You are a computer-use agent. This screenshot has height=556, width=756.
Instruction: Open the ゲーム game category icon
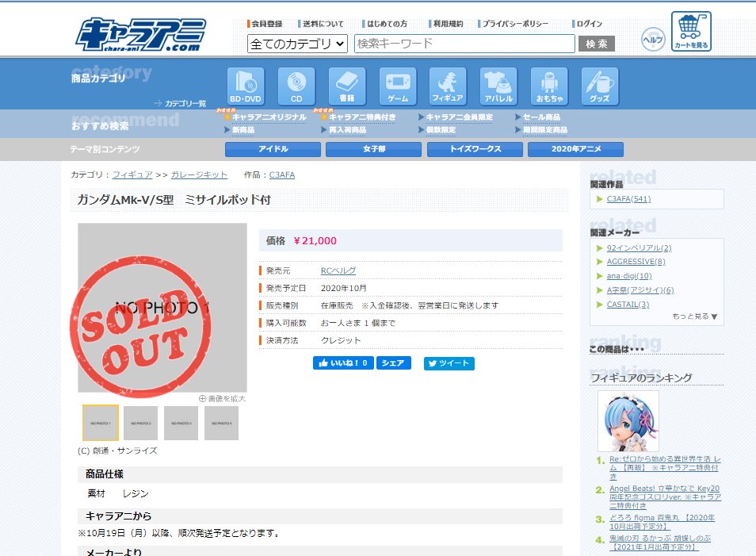click(397, 86)
